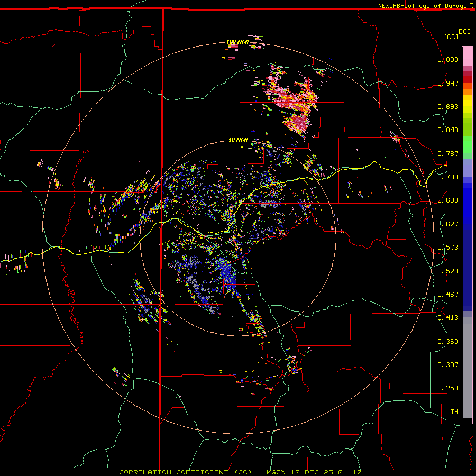Viewport: 476px width, 476px height.
Task: Click the 0.467 color scale value
Action: coord(448,295)
